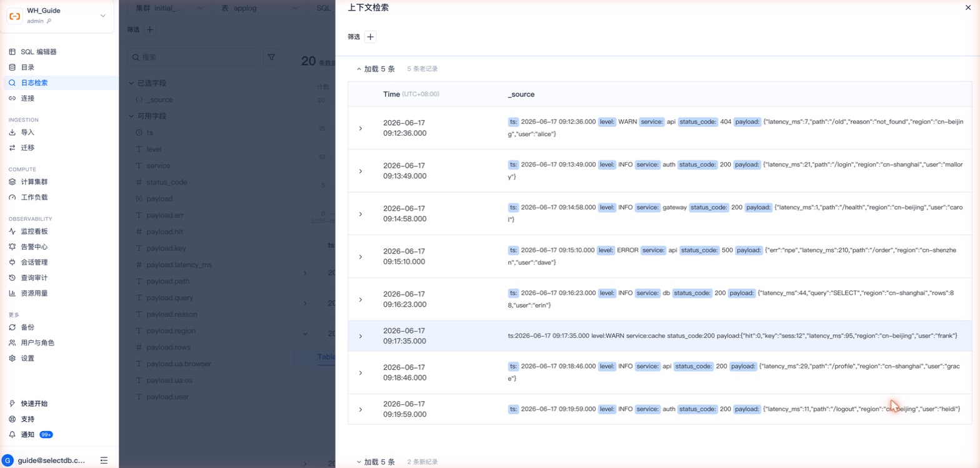The height and width of the screenshot is (468, 980).
Task: Expand the highlighted 09:17:35 cache row
Action: tap(360, 336)
